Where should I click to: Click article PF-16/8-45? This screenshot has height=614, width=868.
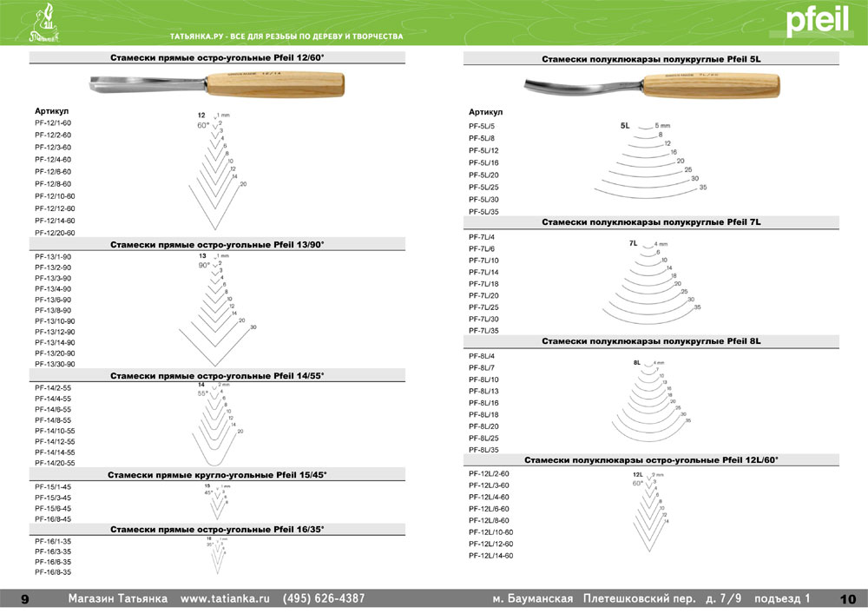(x=53, y=519)
